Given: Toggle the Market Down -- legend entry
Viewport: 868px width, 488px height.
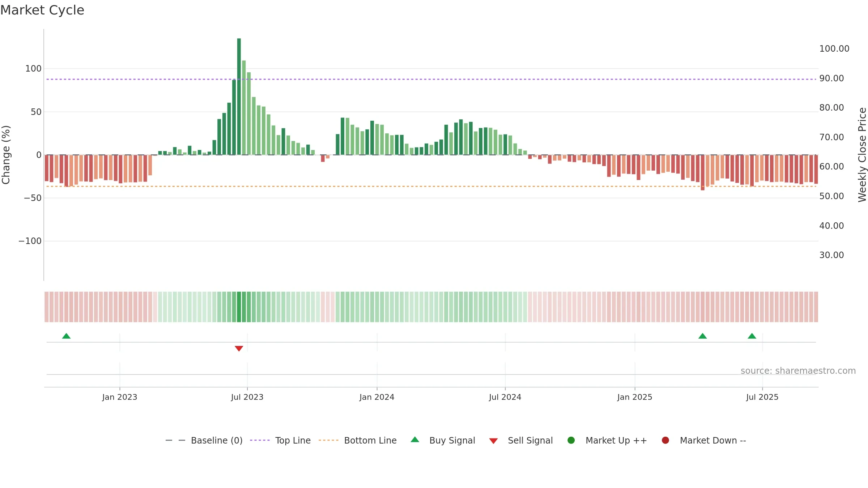Looking at the screenshot, I should click(704, 440).
